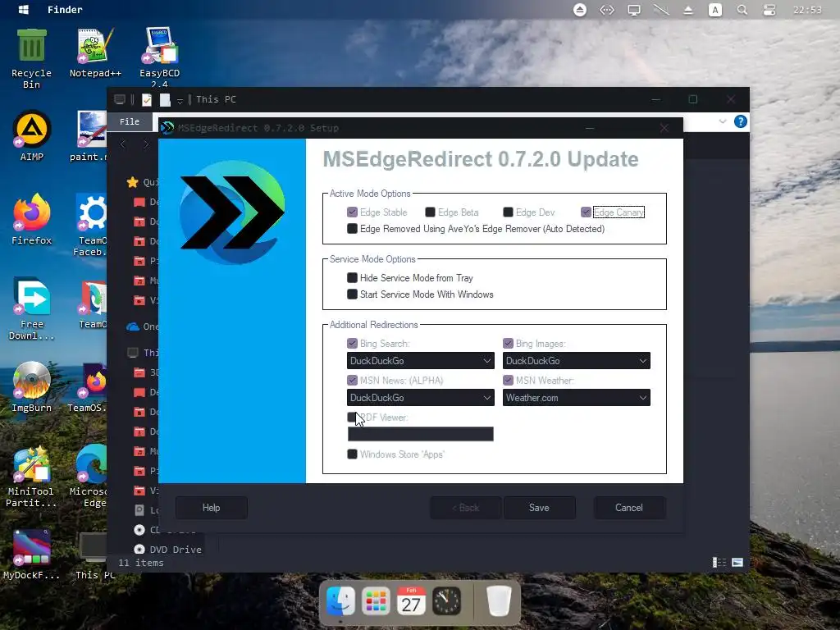Open Microsoft Edge desktop shortcut
Screen dimensions: 840x630
coord(91,476)
